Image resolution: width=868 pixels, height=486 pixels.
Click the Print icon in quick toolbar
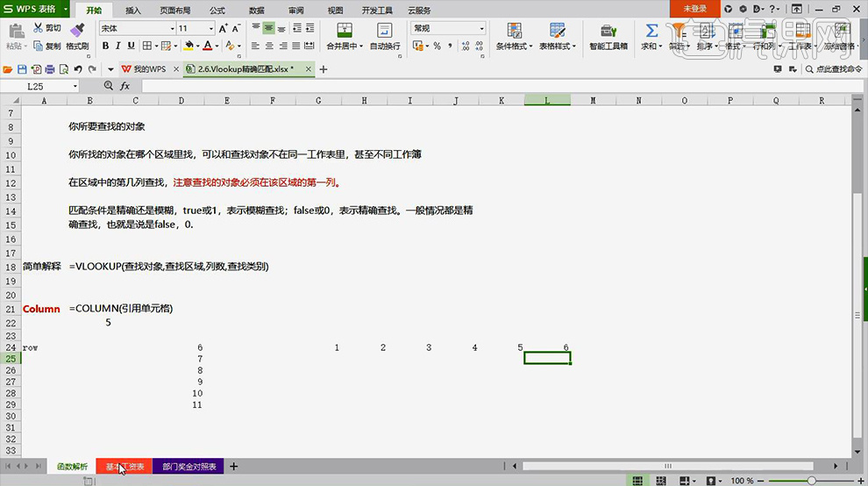point(50,69)
